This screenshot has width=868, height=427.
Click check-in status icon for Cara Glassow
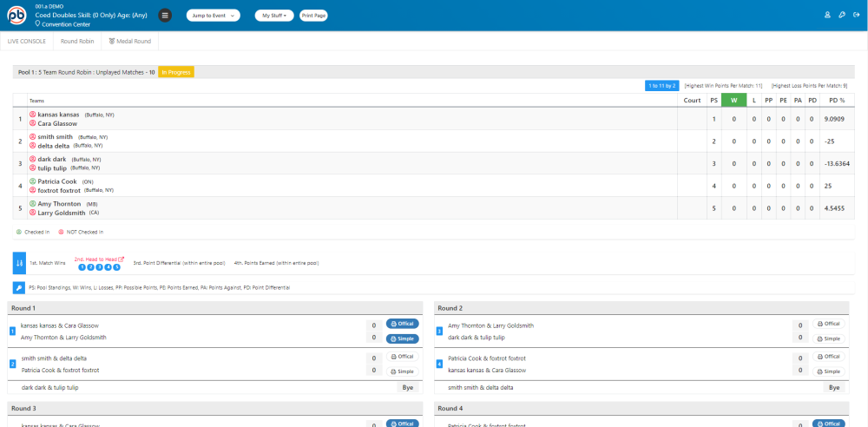33,123
